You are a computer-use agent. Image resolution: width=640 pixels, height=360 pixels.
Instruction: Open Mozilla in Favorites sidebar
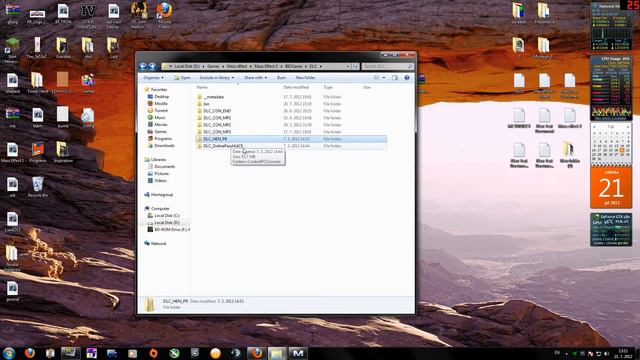160,104
